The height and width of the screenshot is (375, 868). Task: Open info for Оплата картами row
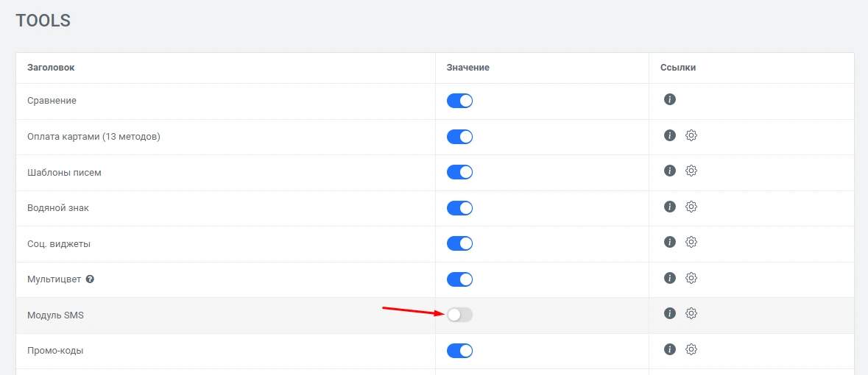coord(669,135)
